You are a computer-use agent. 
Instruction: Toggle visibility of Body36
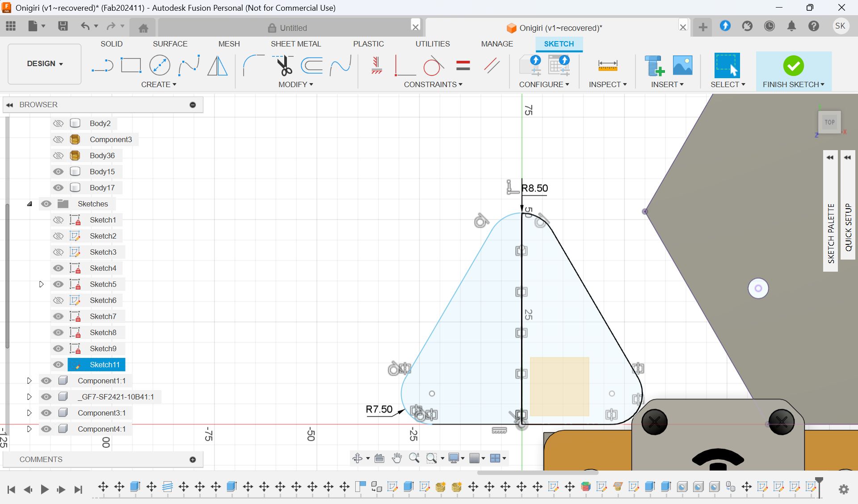(58, 155)
